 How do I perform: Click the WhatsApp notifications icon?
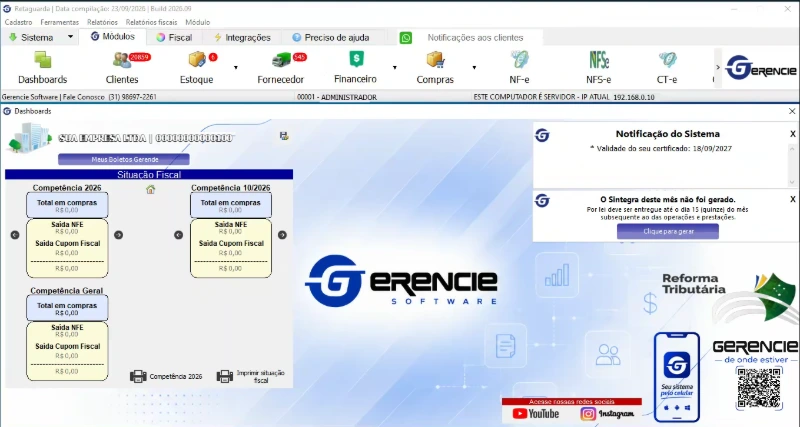click(x=406, y=38)
